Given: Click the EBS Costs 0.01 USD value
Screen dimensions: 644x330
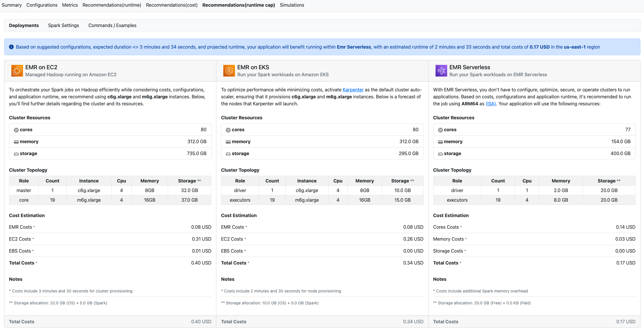Looking at the screenshot, I should [x=201, y=251].
